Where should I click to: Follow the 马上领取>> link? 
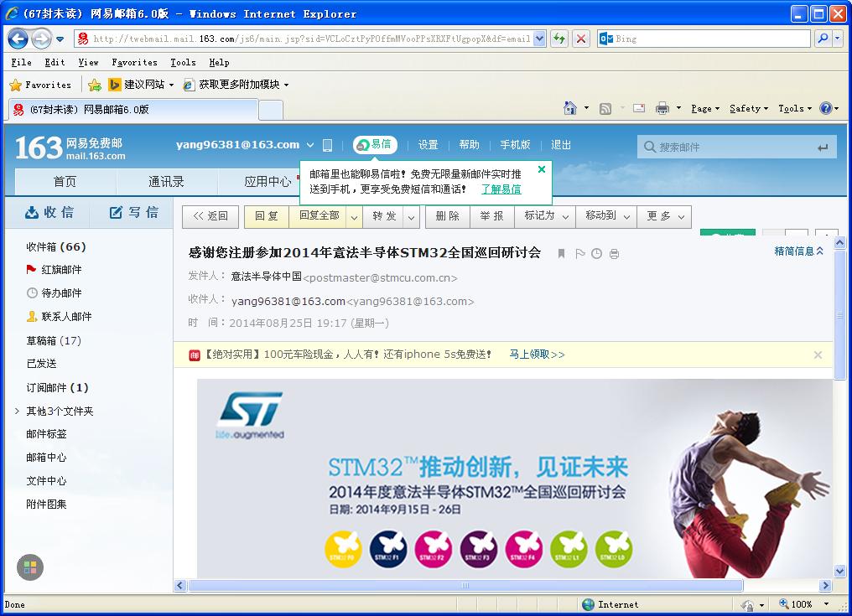coord(537,355)
